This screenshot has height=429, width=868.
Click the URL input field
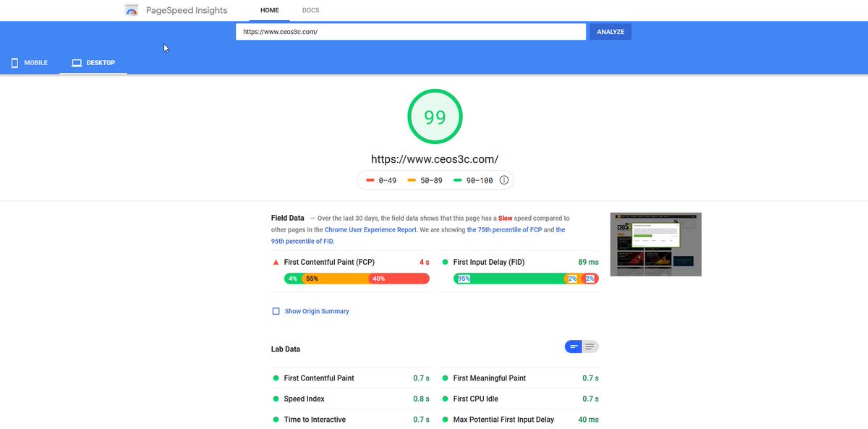[410, 31]
